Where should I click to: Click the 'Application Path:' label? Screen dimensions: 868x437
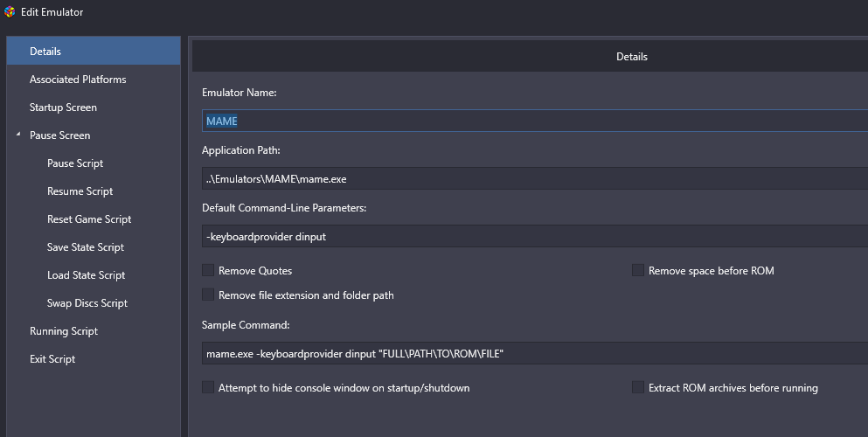click(240, 150)
